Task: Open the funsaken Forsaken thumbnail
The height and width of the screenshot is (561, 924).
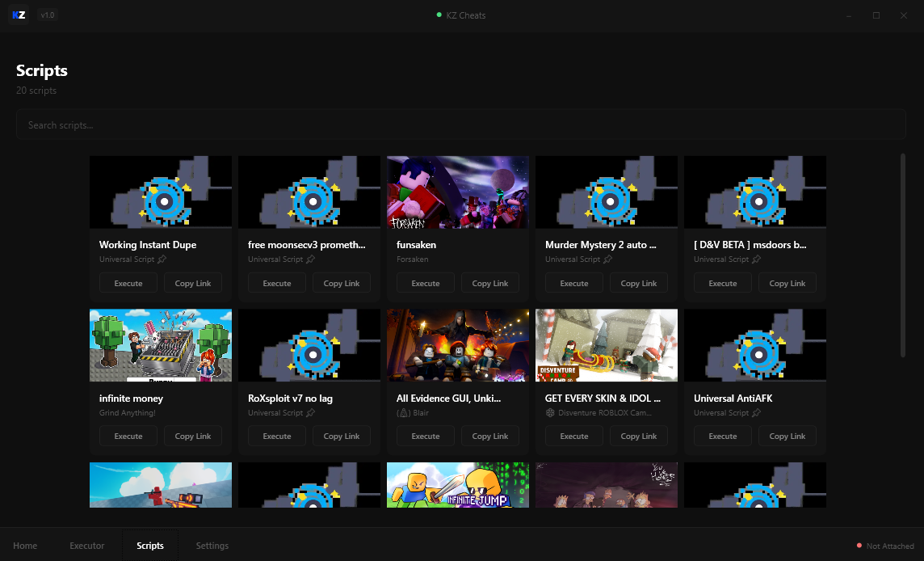Action: [458, 192]
